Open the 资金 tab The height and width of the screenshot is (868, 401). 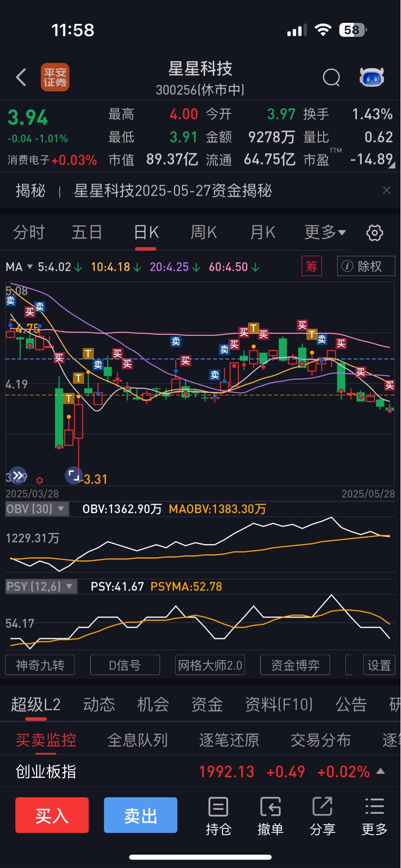(207, 705)
